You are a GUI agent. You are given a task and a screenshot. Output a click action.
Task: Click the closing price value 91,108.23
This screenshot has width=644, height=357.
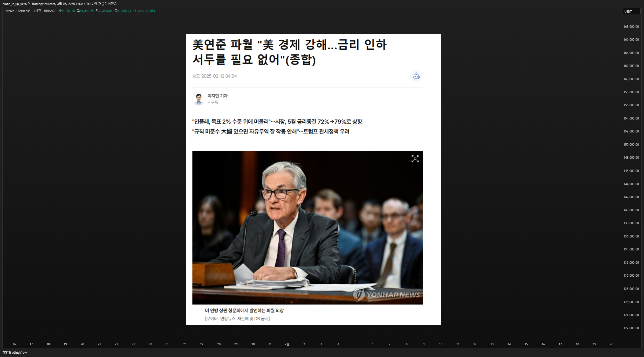pyautogui.click(x=124, y=11)
